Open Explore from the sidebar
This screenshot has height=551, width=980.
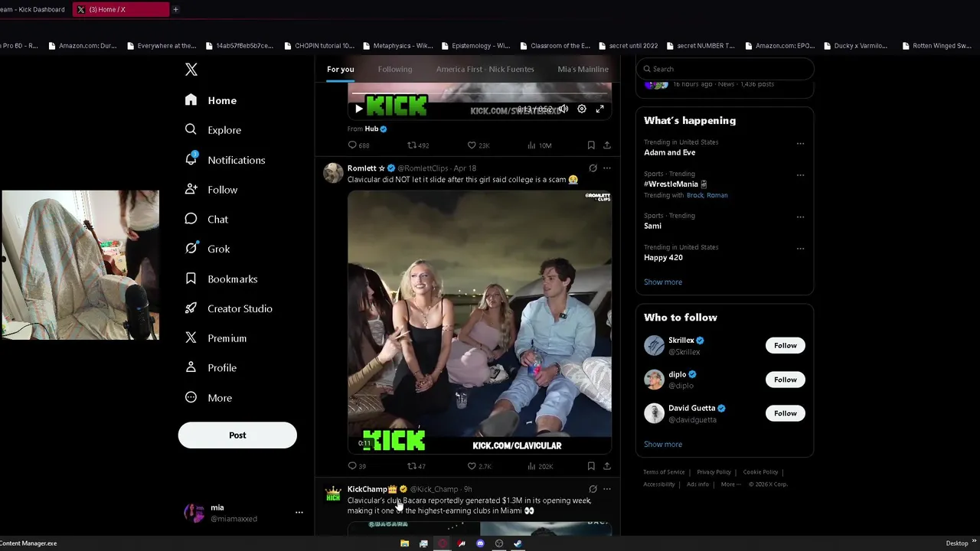213,130
